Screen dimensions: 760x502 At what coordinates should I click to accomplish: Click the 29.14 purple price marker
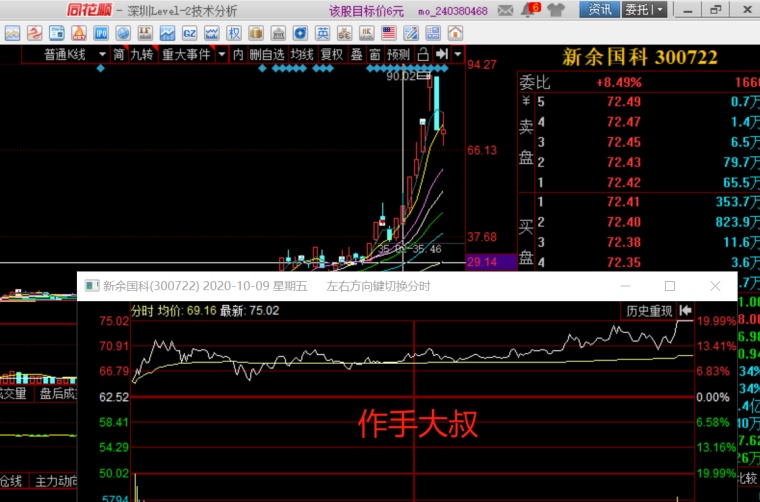coord(491,262)
